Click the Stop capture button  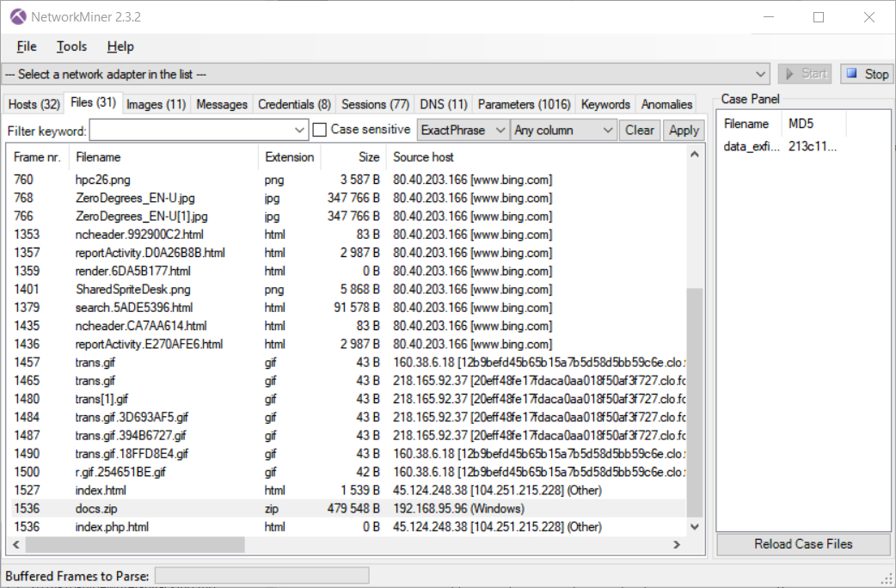click(x=868, y=74)
